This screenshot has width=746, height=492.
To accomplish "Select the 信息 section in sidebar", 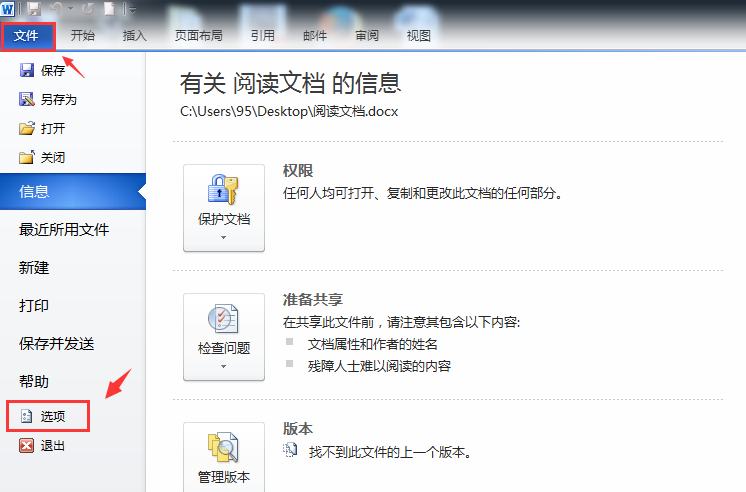I will coord(73,191).
